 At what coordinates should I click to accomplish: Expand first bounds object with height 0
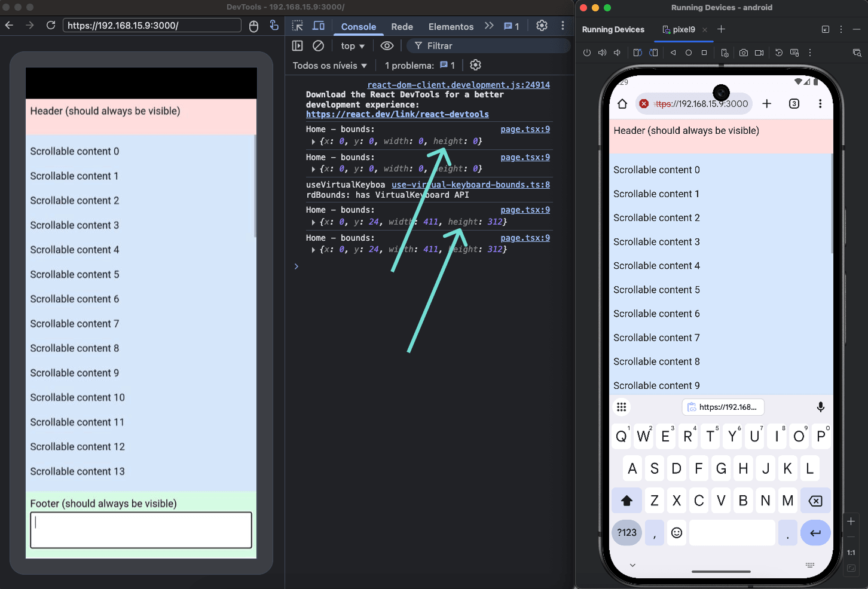coord(313,142)
